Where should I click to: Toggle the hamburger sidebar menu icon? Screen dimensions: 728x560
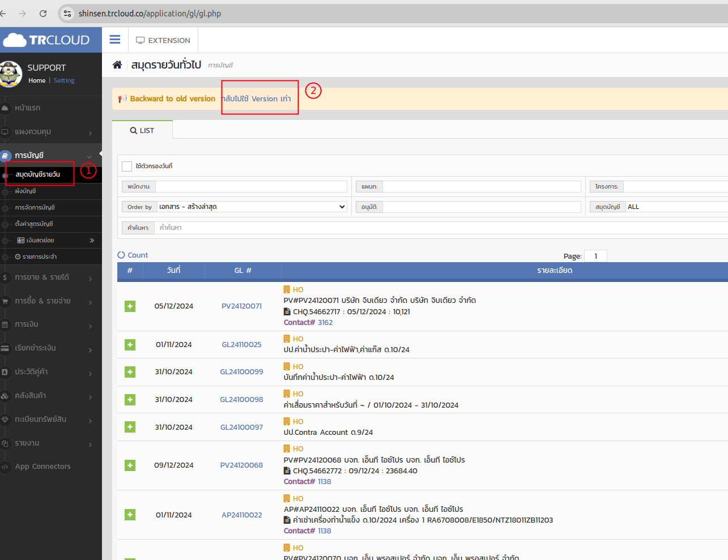click(x=115, y=40)
